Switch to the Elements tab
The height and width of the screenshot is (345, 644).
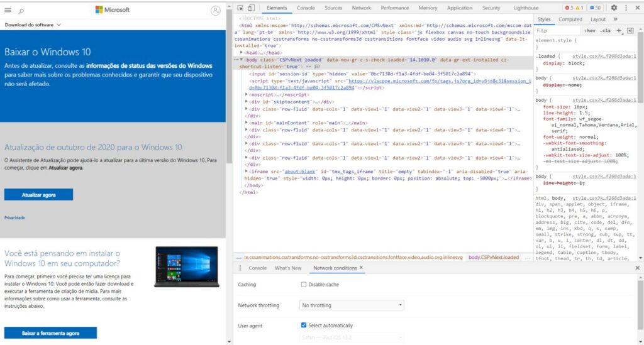[277, 8]
